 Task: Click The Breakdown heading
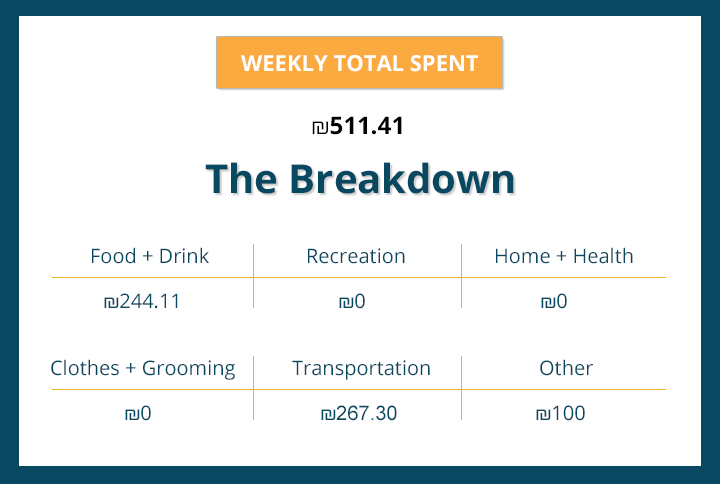point(360,179)
